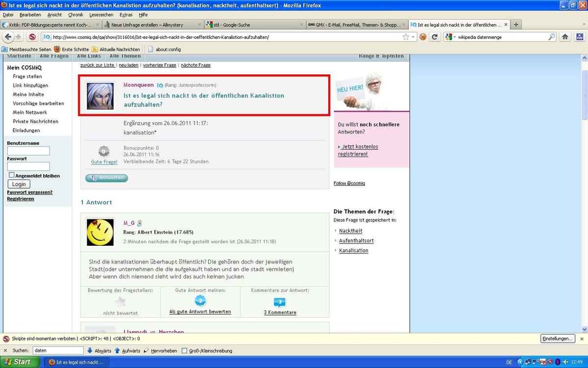Click the smiley avatar of M_G
Screen dimensions: 588x368
[x=100, y=232]
